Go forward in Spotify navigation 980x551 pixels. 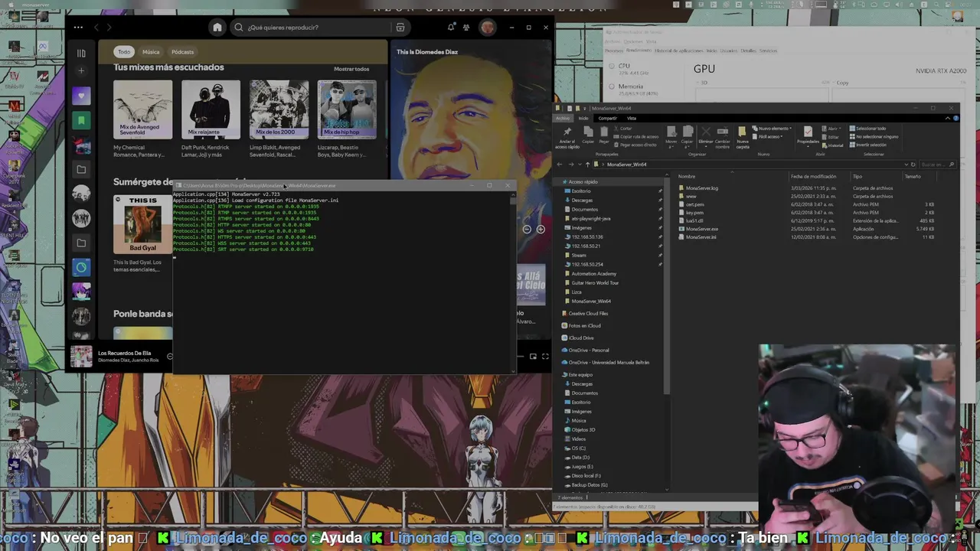109,28
